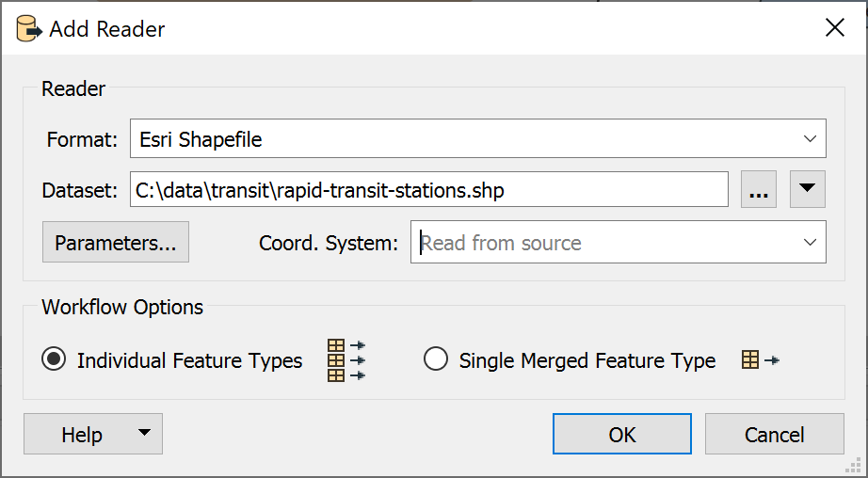
Task: Click the Individual Feature Types triple-table icon
Action: (346, 360)
